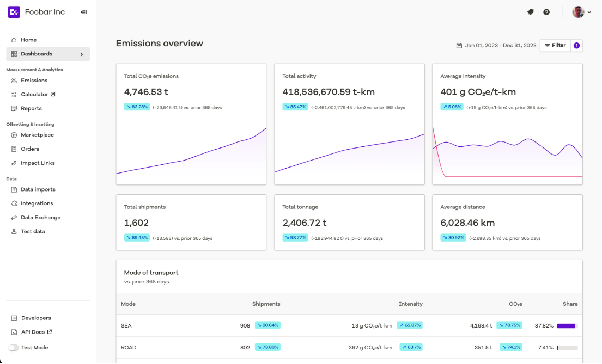Open the user avatar account dropdown
Screen dimensions: 602x364
(x=582, y=12)
